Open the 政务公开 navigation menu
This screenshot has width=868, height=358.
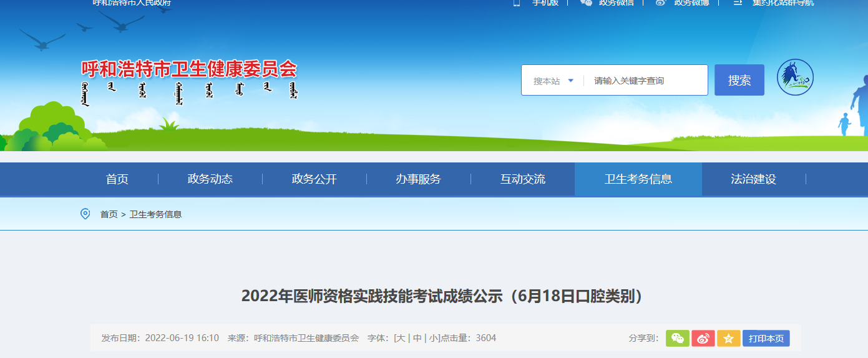tap(315, 179)
